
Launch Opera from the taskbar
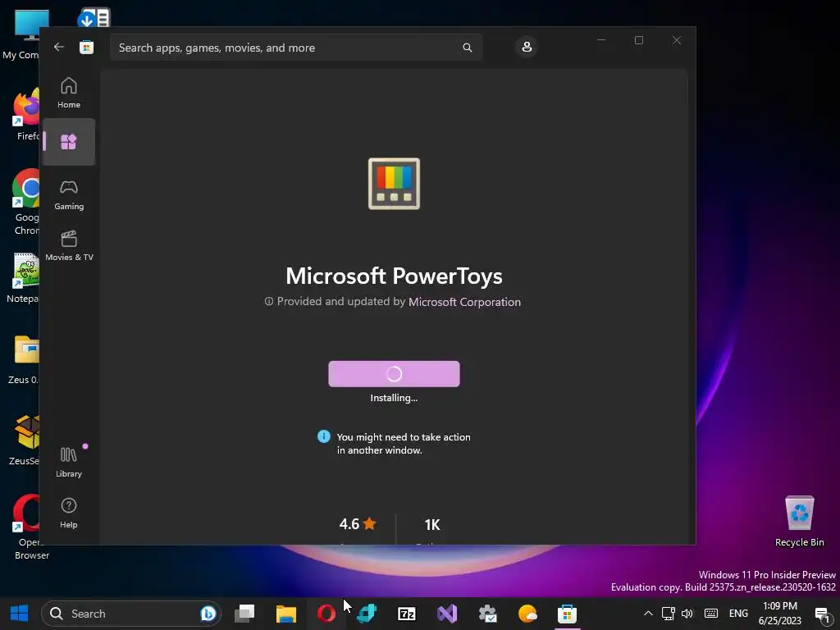326,614
